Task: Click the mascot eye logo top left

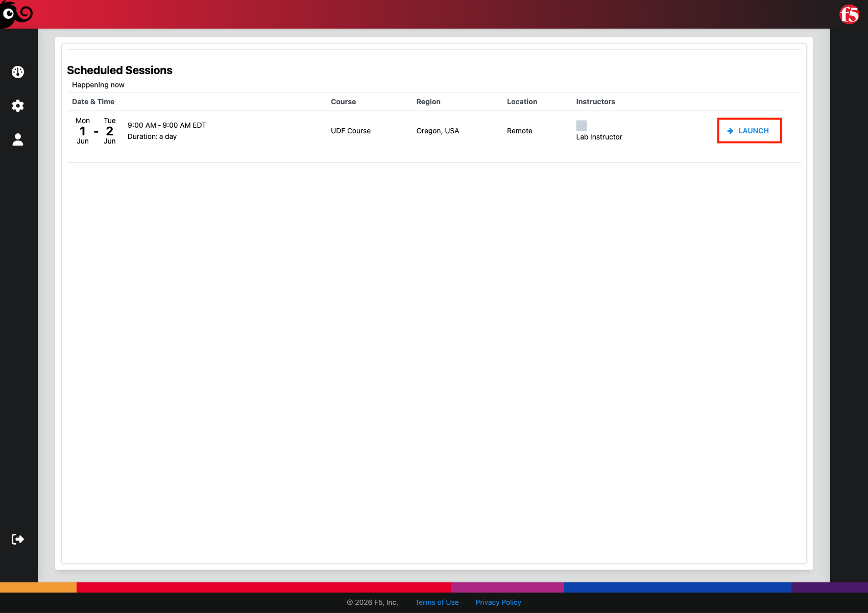Action: coord(16,14)
